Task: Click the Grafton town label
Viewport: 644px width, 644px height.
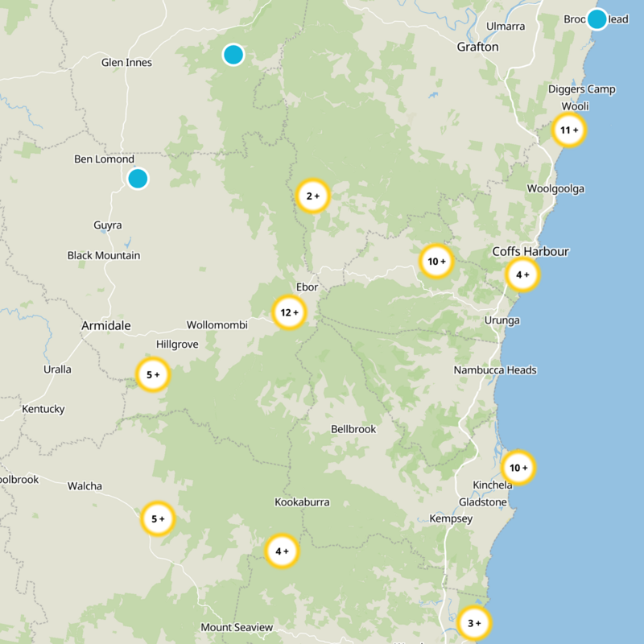Action: click(477, 47)
